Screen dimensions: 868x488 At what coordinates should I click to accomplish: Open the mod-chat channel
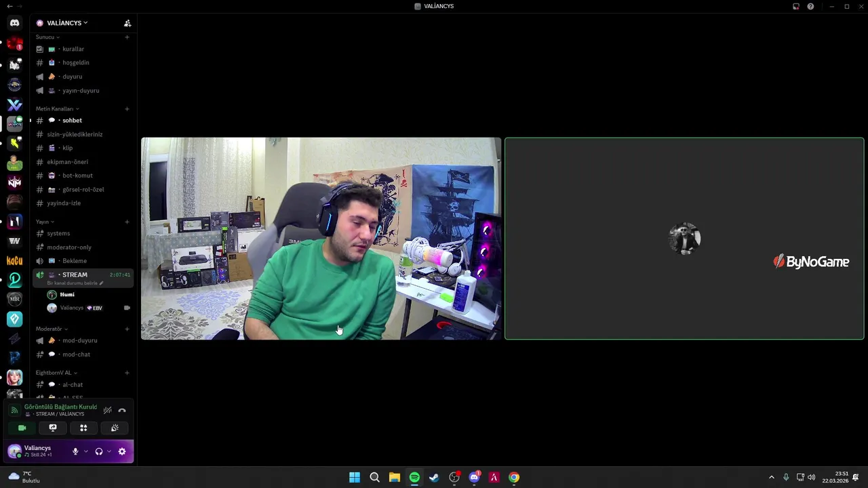(x=83, y=354)
